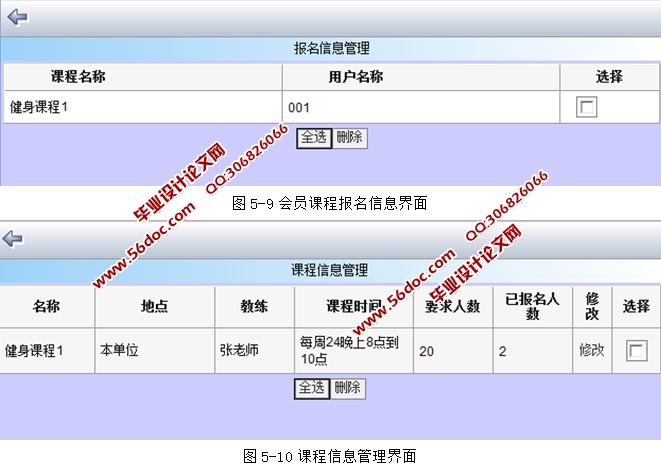This screenshot has width=661, height=473.
Task: Click the 修改 column header
Action: tap(592, 306)
